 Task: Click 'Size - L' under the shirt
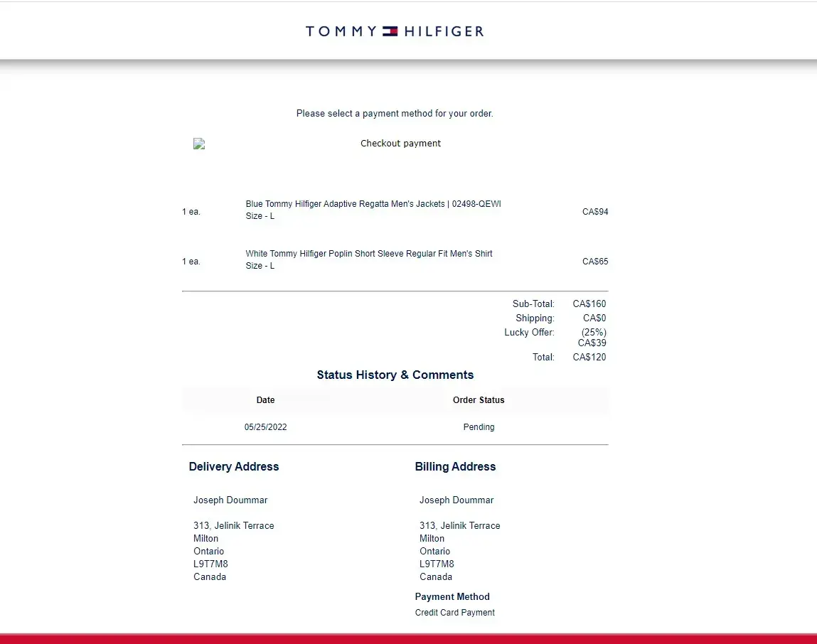point(260,265)
